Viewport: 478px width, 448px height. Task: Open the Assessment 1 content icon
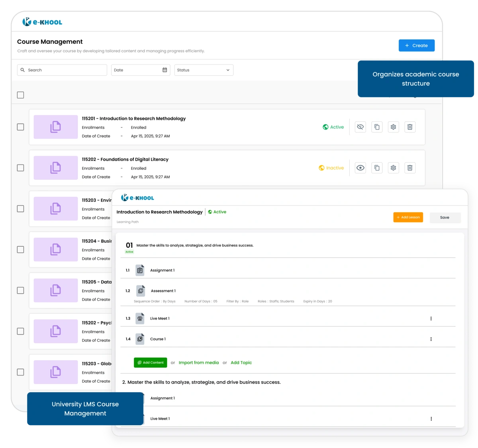click(x=141, y=291)
